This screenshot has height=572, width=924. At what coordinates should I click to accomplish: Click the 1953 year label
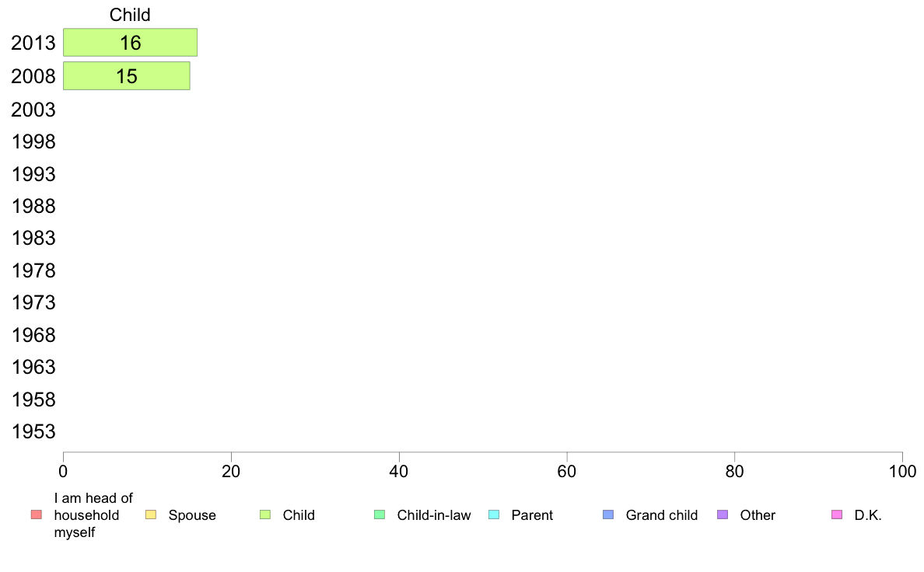[33, 431]
